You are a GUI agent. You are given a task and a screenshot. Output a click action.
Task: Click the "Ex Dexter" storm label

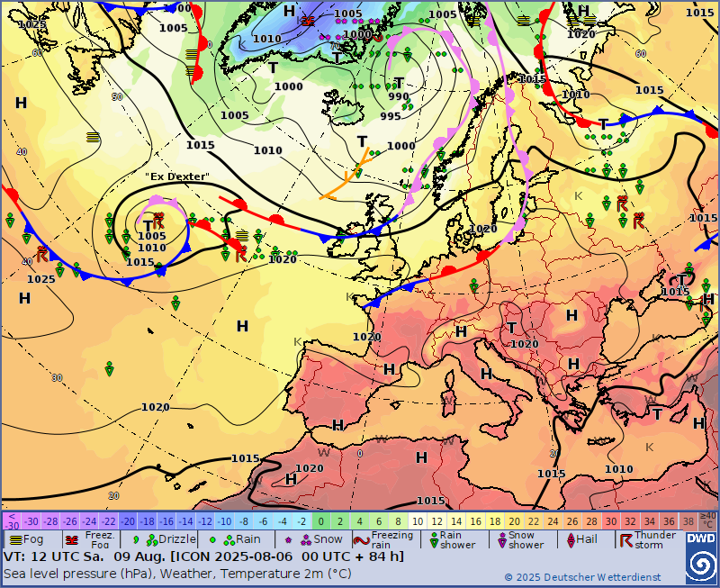(176, 176)
